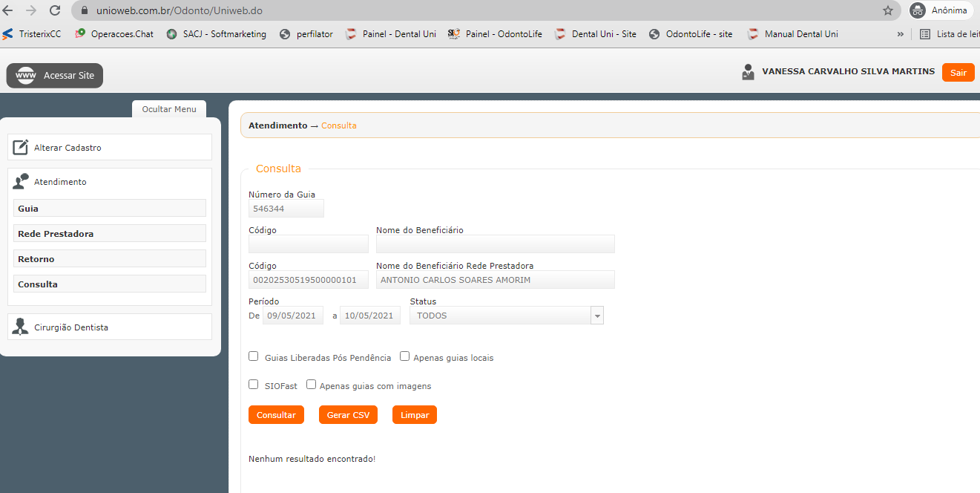Image resolution: width=980 pixels, height=493 pixels.
Task: Check the Apenas guias locais box
Action: pyautogui.click(x=404, y=356)
